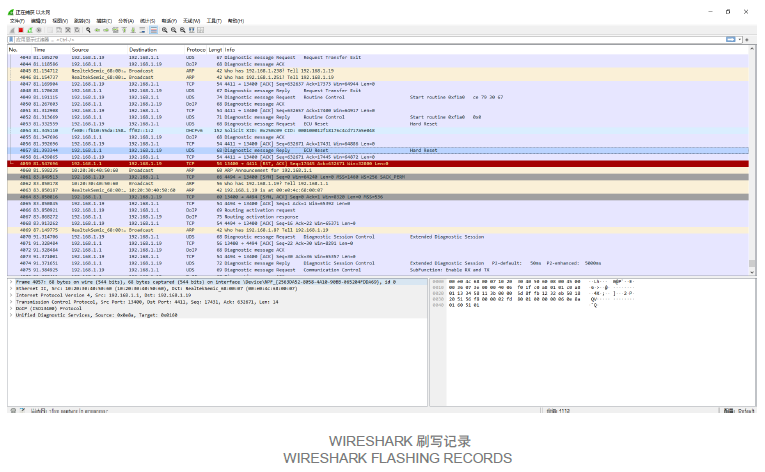Open the 工具(T) Tools menu

click(x=214, y=21)
